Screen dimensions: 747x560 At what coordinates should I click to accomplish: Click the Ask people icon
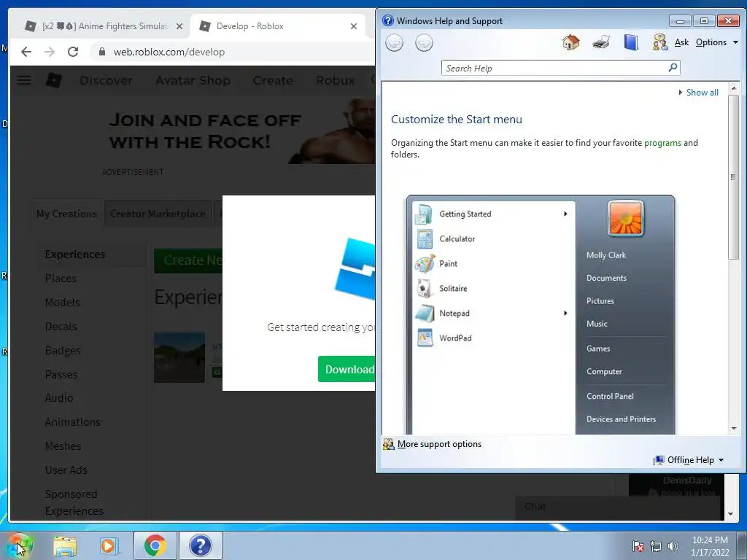tap(659, 42)
